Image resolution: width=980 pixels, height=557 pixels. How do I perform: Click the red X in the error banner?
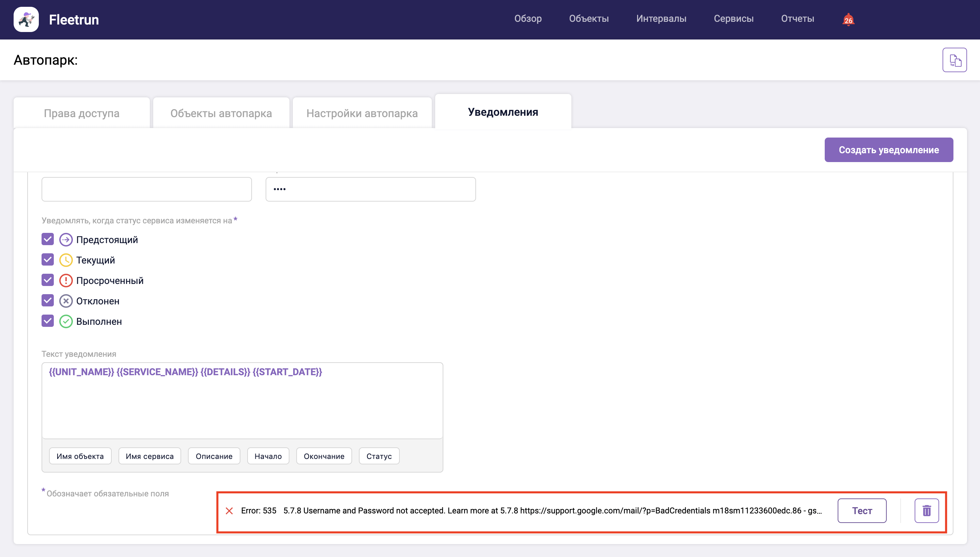tap(229, 510)
